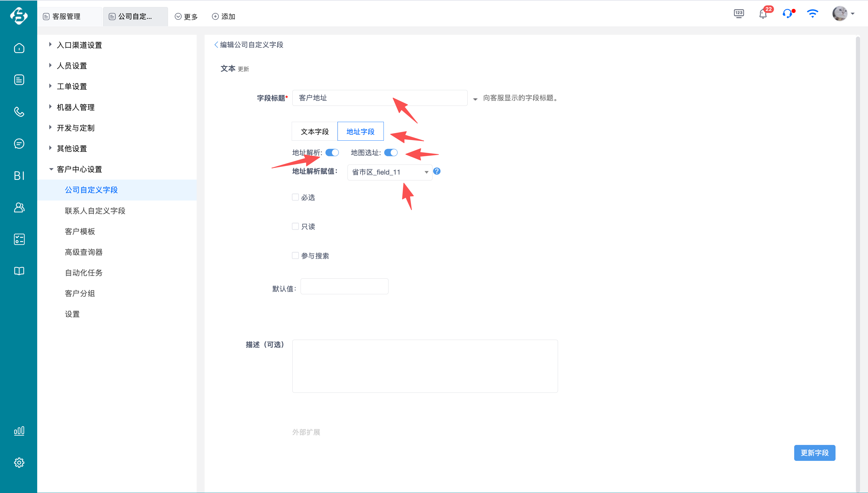The width and height of the screenshot is (868, 493).
Task: Open the knowledge base book icon
Action: click(19, 271)
